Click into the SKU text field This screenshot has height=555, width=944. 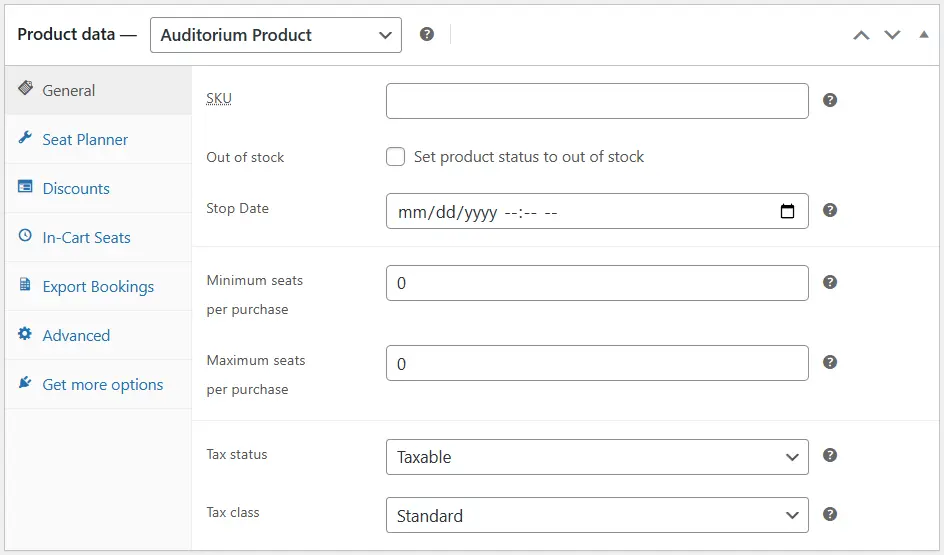pos(596,101)
